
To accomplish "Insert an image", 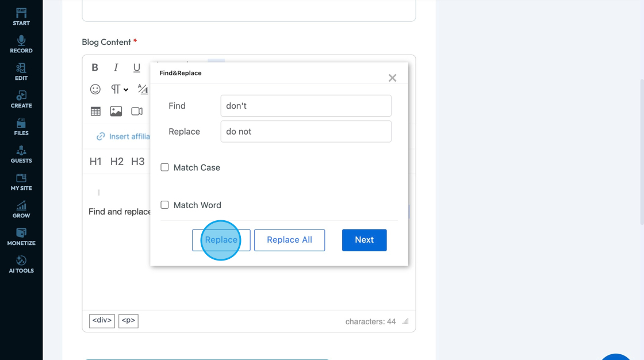I will coord(116,111).
